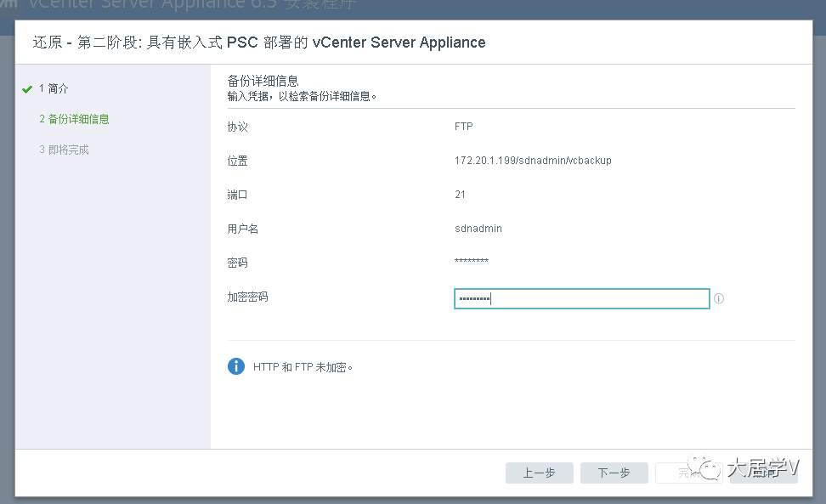Click the green checkmark beside 简介
This screenshot has height=504, width=826.
coord(27,89)
